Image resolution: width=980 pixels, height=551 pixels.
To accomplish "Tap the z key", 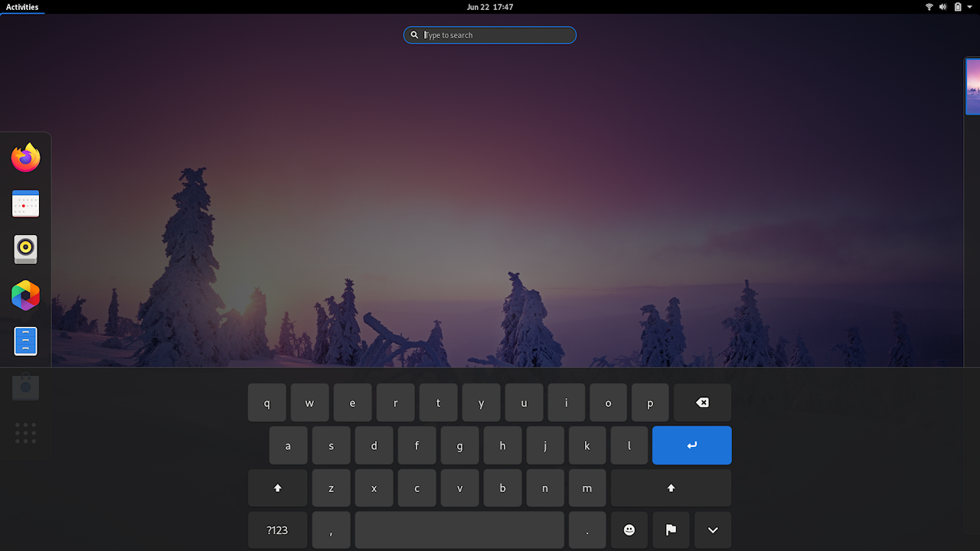I will (331, 488).
